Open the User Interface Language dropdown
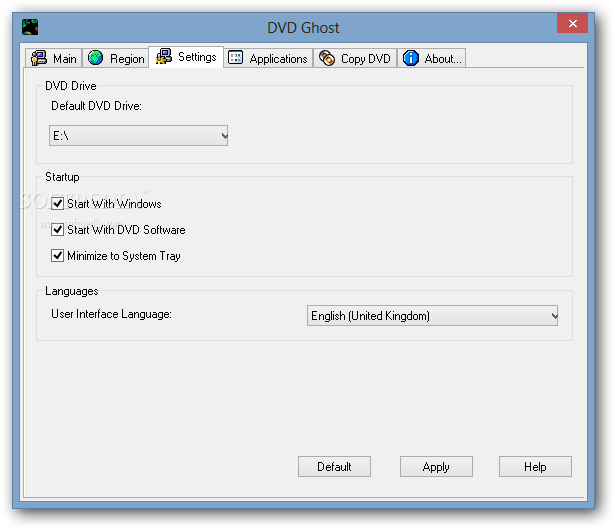Image resolution: width=615 pixels, height=529 pixels. (x=432, y=316)
